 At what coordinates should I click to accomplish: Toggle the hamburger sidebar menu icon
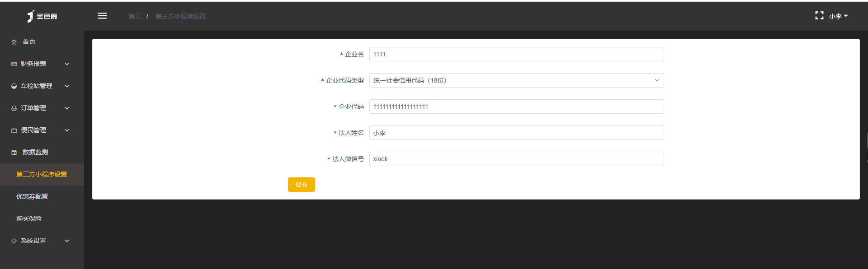tap(102, 16)
